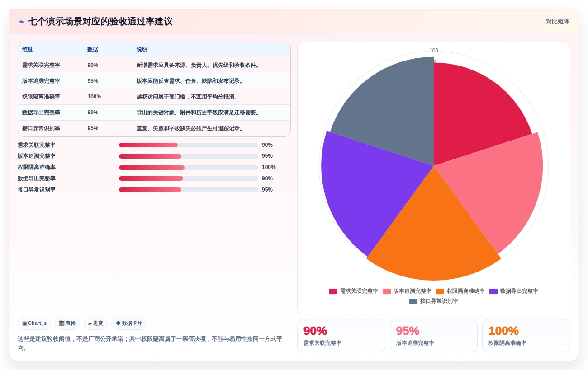Select the Chart.js chip
588x370 pixels.
click(x=34, y=323)
